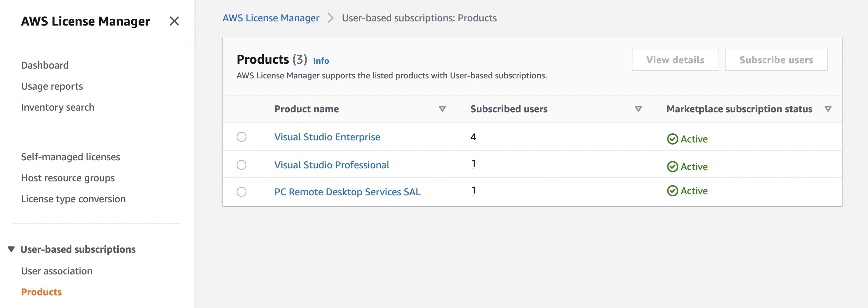Image resolution: width=868 pixels, height=308 pixels.
Task: Sort by Product name column arrow
Action: (442, 109)
